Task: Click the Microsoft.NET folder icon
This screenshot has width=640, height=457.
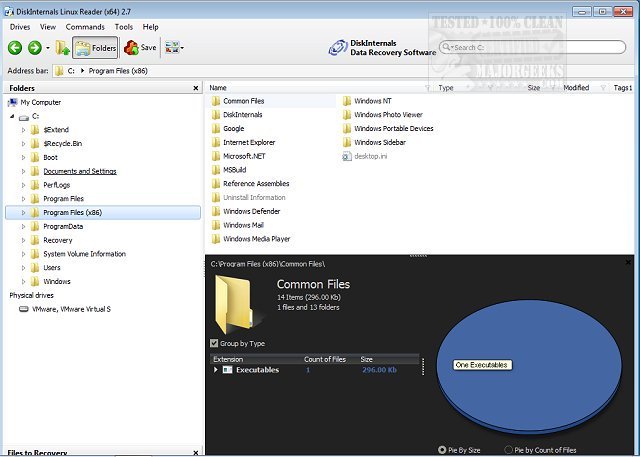Action: tap(216, 156)
